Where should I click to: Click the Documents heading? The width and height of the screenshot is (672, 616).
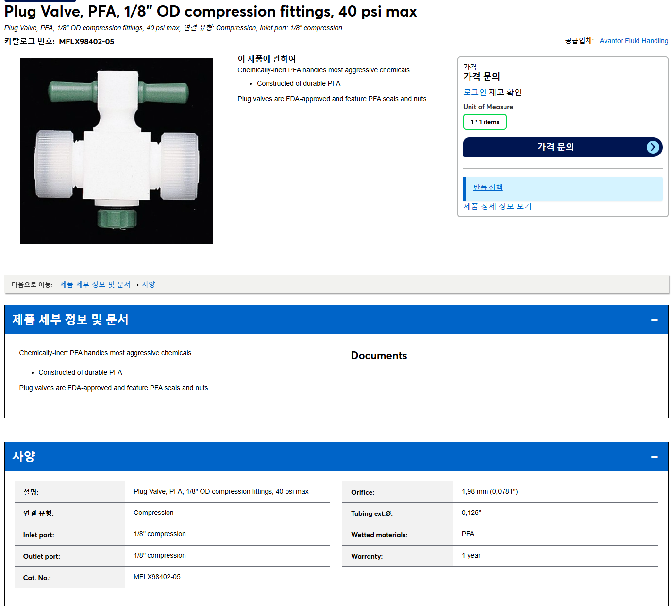[379, 356]
